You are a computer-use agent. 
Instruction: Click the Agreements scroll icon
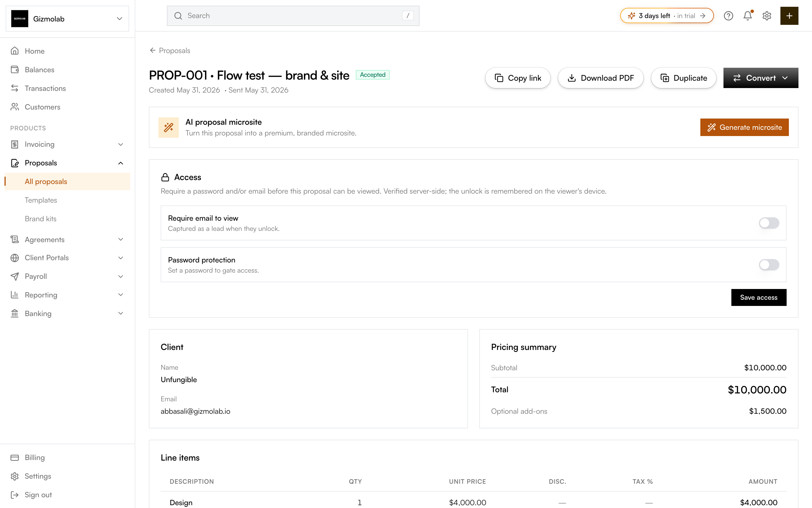coord(15,239)
